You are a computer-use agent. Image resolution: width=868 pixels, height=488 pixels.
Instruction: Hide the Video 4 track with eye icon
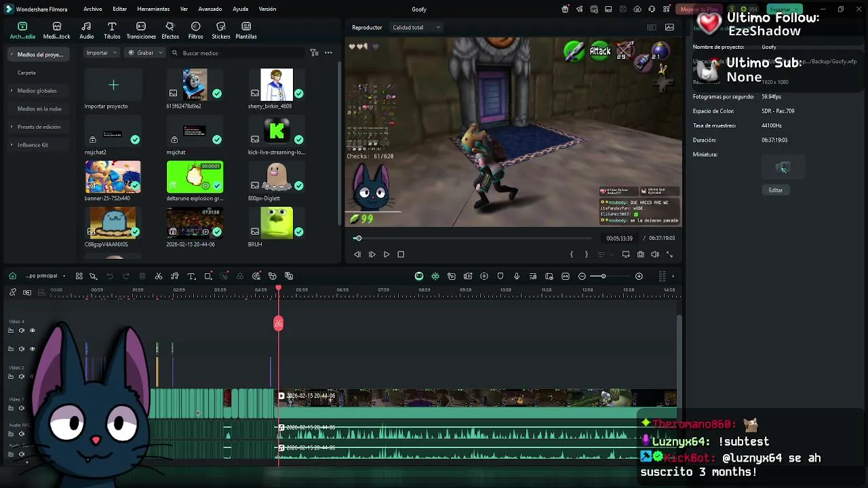(32, 331)
